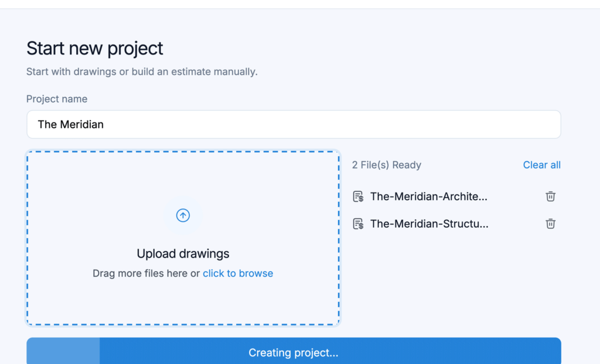600x364 pixels.
Task: Remove The-Meridian-Structu... file via trash icon
Action: click(550, 224)
